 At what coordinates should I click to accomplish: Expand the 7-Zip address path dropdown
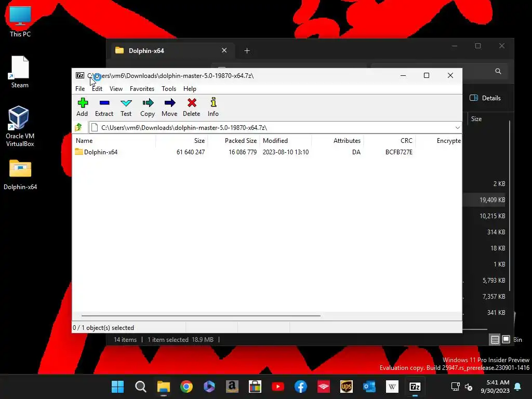pos(457,128)
